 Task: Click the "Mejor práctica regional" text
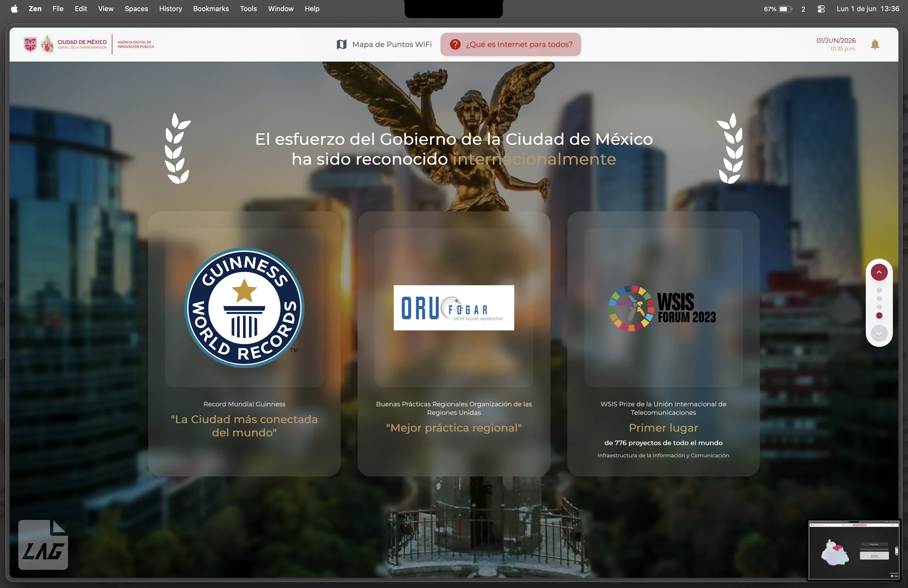(x=454, y=428)
